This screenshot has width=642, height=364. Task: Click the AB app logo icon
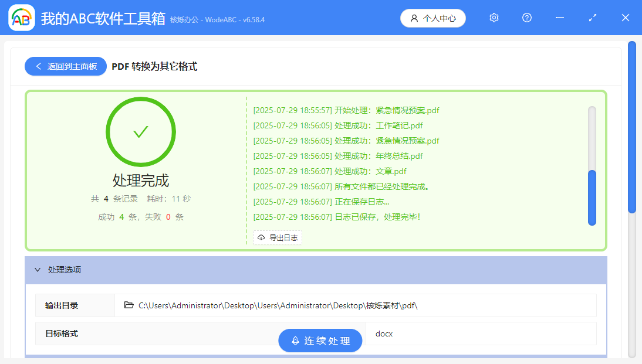pyautogui.click(x=21, y=18)
